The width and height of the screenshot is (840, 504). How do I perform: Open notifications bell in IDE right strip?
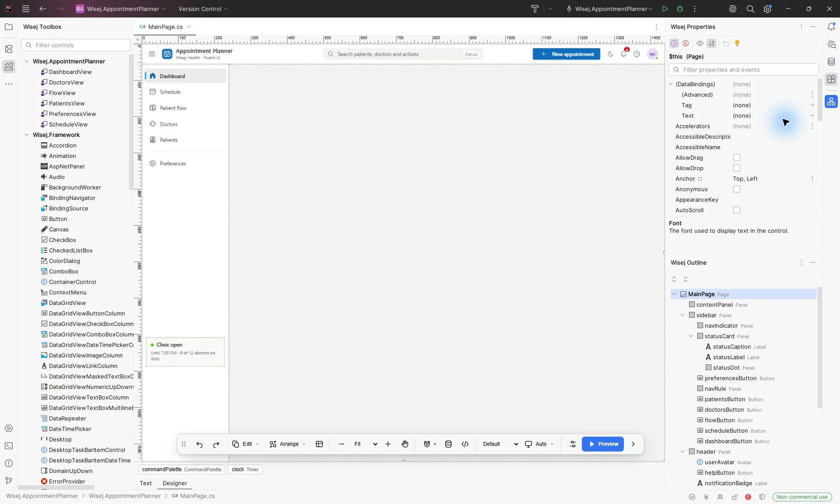point(831,27)
